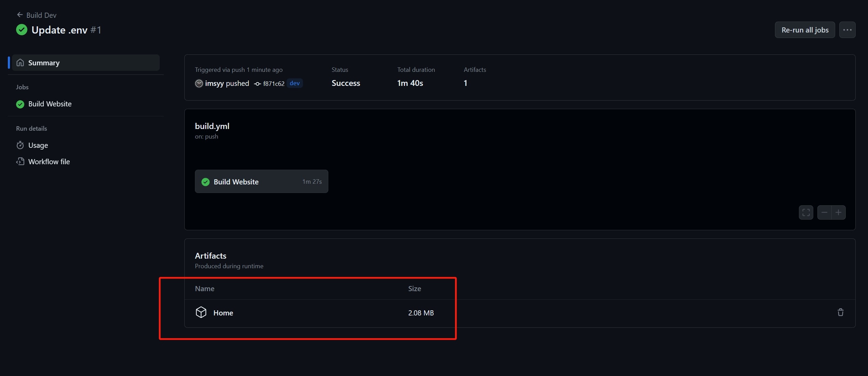This screenshot has width=868, height=376.
Task: Click the Usage clock icon
Action: coord(20,145)
